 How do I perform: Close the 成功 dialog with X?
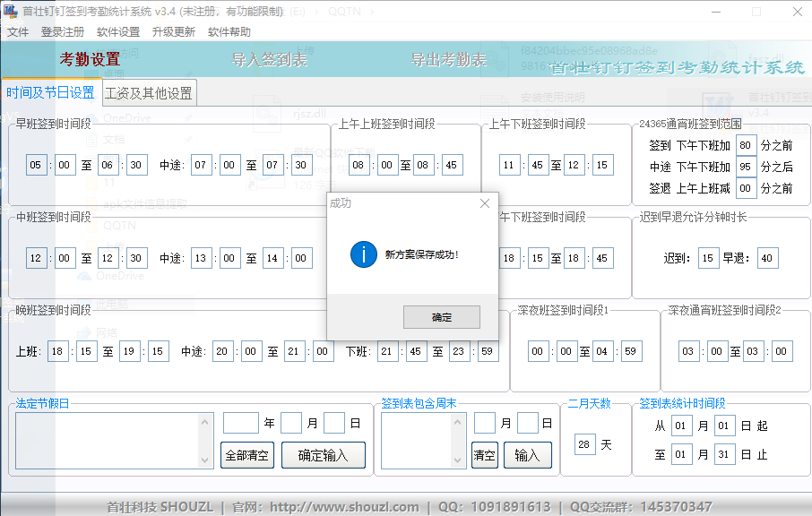(x=485, y=203)
